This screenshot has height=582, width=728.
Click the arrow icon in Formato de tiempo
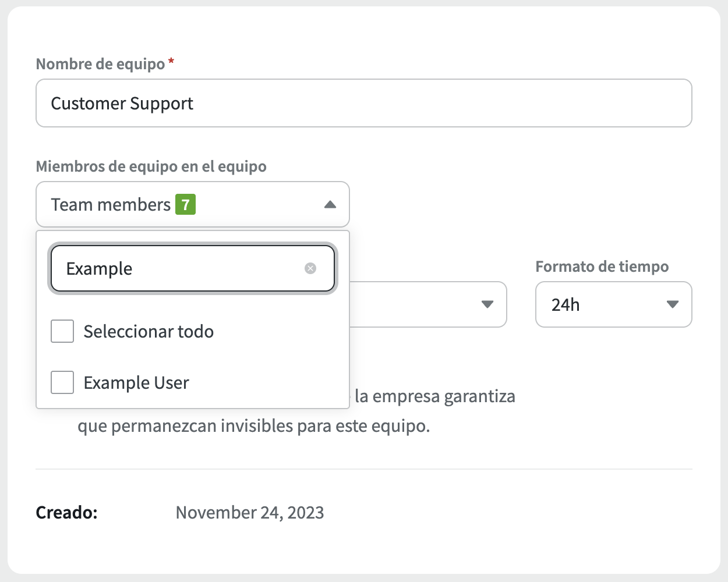673,304
